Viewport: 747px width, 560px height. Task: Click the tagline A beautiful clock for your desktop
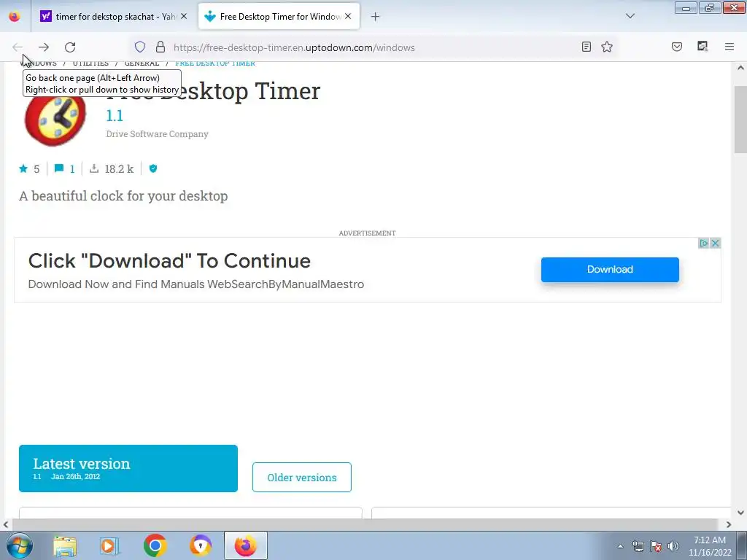click(123, 196)
